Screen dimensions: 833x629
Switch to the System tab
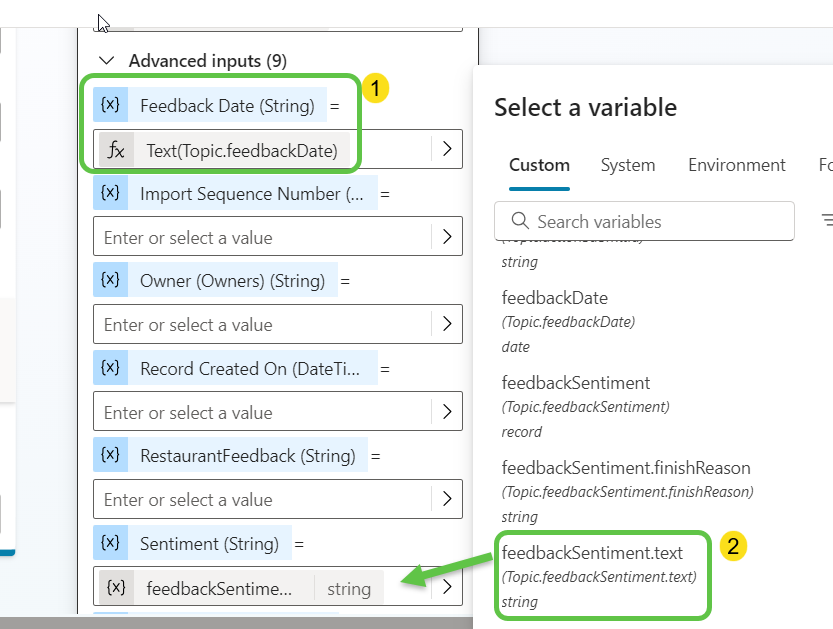tap(628, 165)
